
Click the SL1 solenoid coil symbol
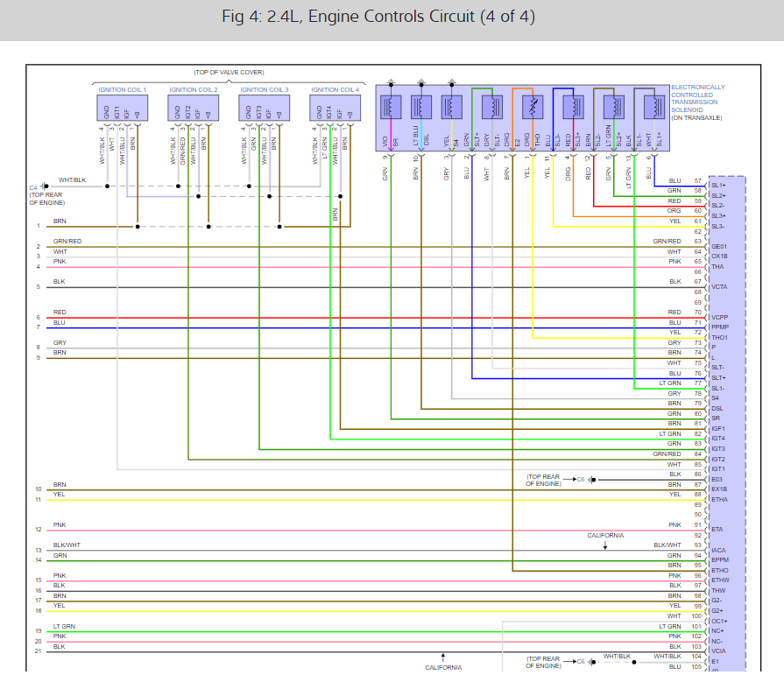(x=654, y=107)
